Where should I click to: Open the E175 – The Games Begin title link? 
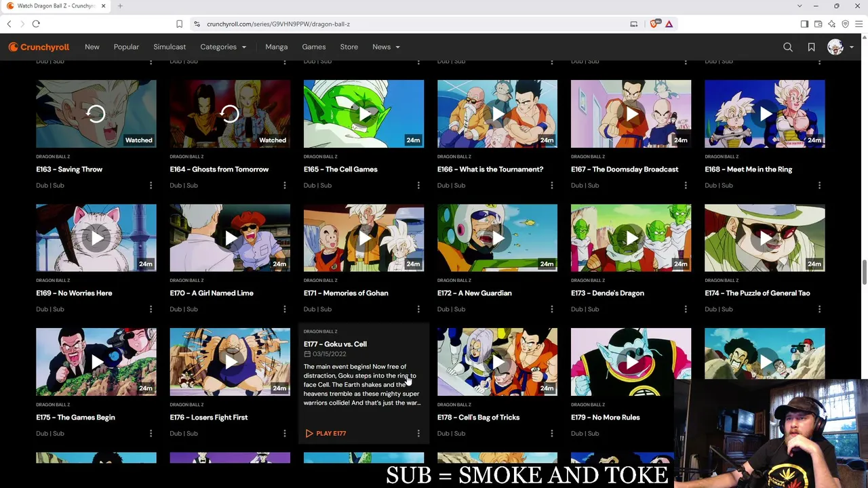[75, 418]
